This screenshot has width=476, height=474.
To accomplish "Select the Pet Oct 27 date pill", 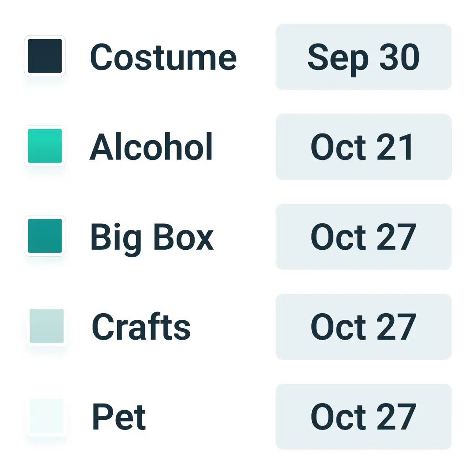I will coord(363,416).
